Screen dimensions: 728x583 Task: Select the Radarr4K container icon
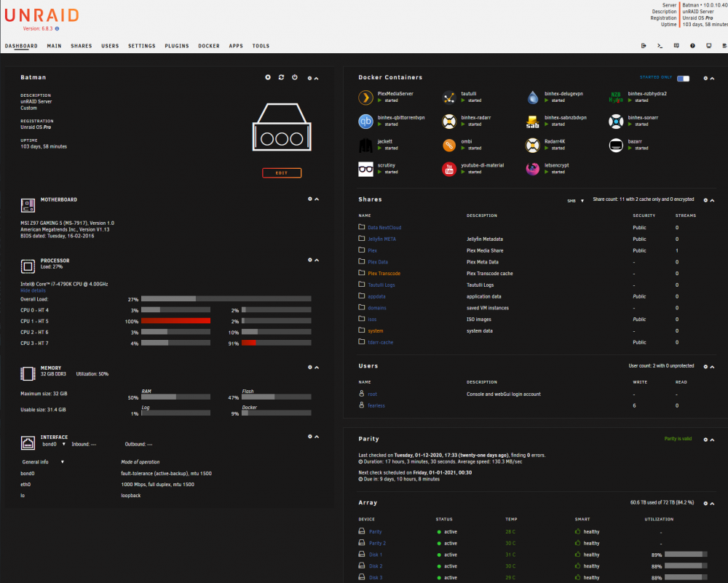pyautogui.click(x=533, y=146)
